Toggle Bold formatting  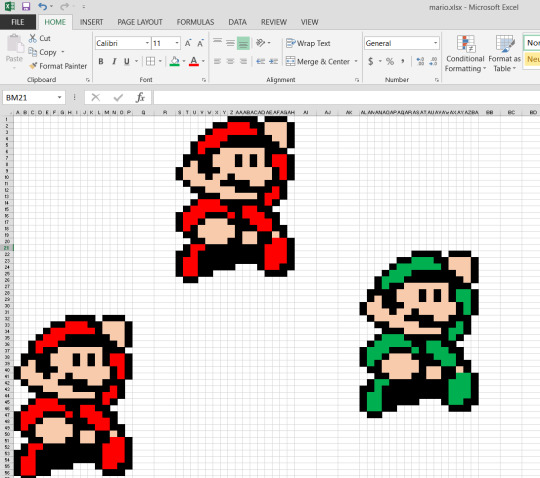click(101, 61)
